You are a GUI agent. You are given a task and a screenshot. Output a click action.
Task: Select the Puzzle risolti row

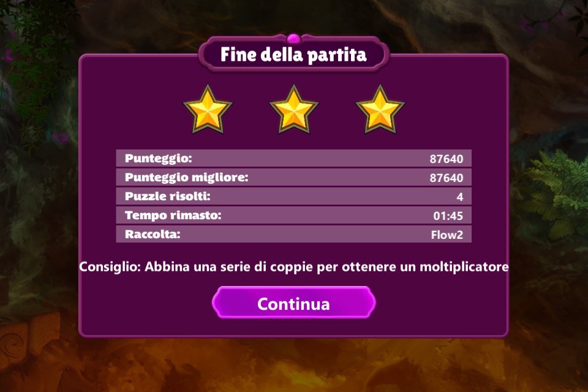293,196
